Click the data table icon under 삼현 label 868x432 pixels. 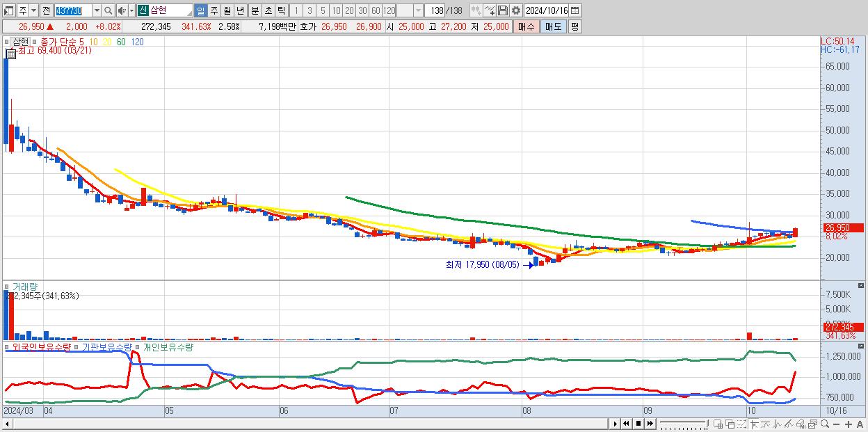tap(10, 53)
